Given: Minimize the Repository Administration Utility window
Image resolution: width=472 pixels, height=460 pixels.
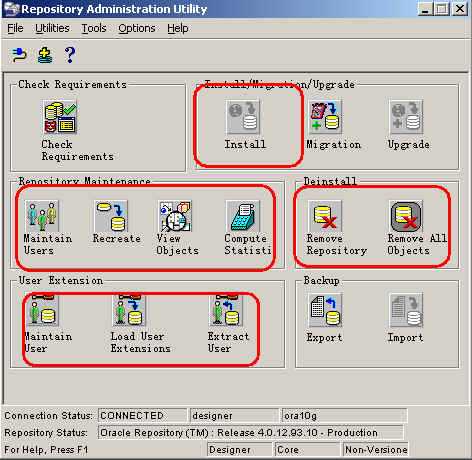Looking at the screenshot, I should 425,9.
